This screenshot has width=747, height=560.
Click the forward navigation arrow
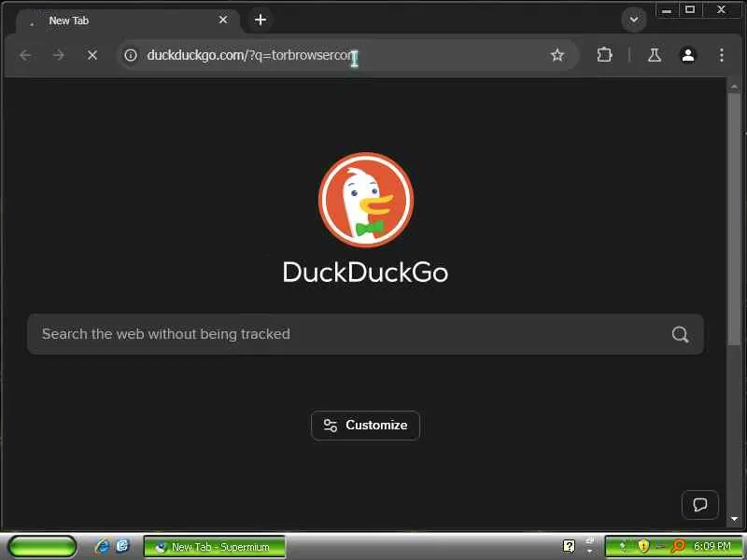(x=59, y=55)
